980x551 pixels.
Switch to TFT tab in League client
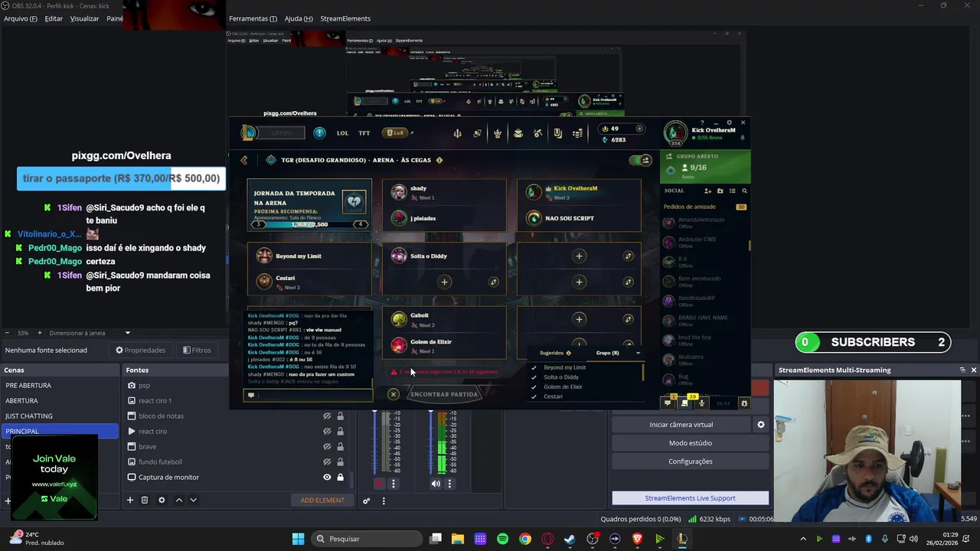tap(364, 133)
